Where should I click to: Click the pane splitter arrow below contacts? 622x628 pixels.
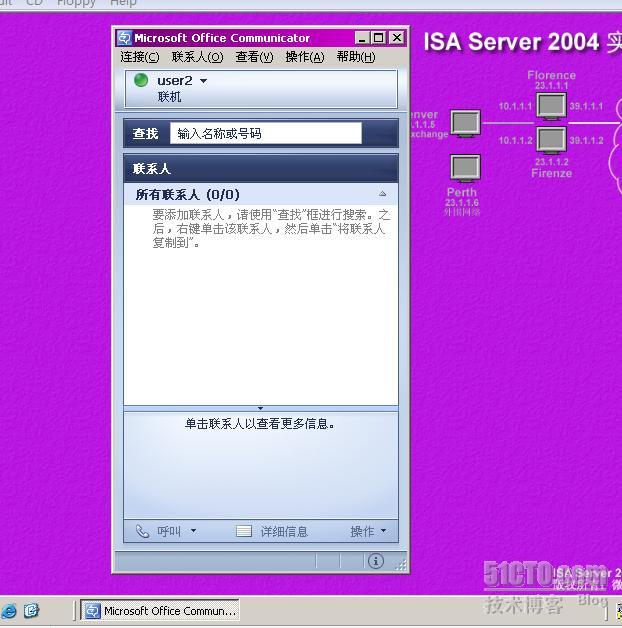260,408
